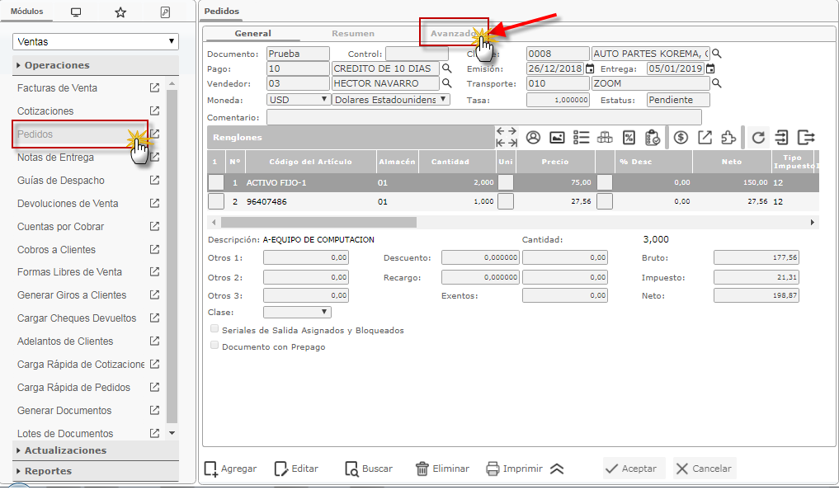Open the favorites star tab in sidebar
This screenshot has width=839, height=504.
click(x=120, y=12)
